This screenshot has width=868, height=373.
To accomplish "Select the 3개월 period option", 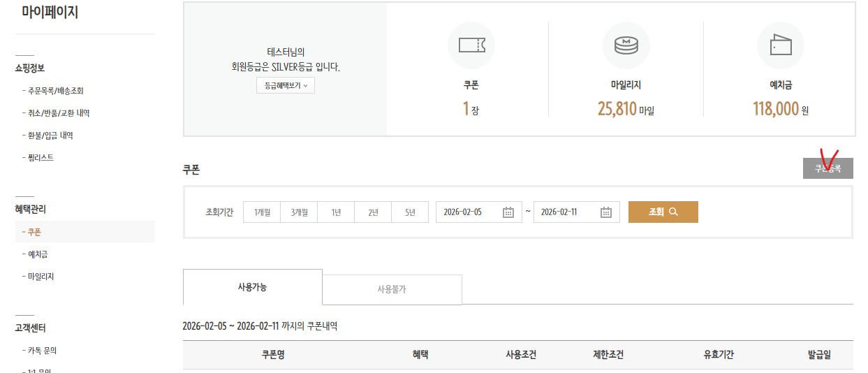I will 299,212.
